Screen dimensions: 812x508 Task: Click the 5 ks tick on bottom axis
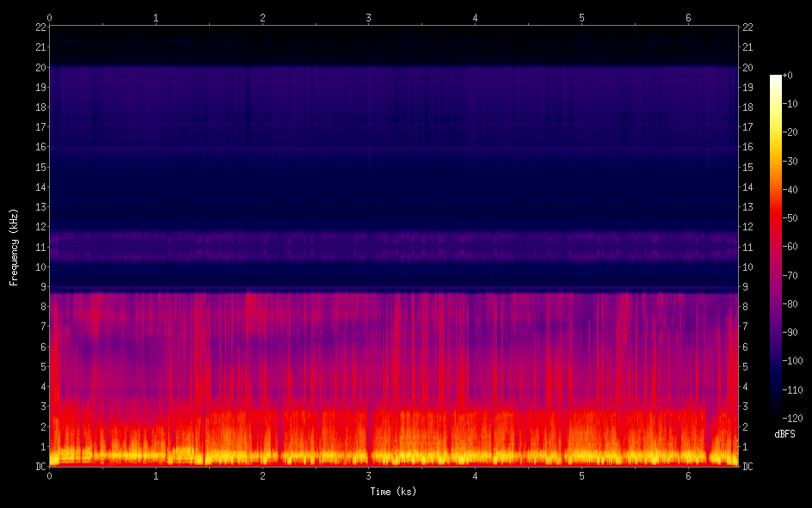click(x=581, y=475)
